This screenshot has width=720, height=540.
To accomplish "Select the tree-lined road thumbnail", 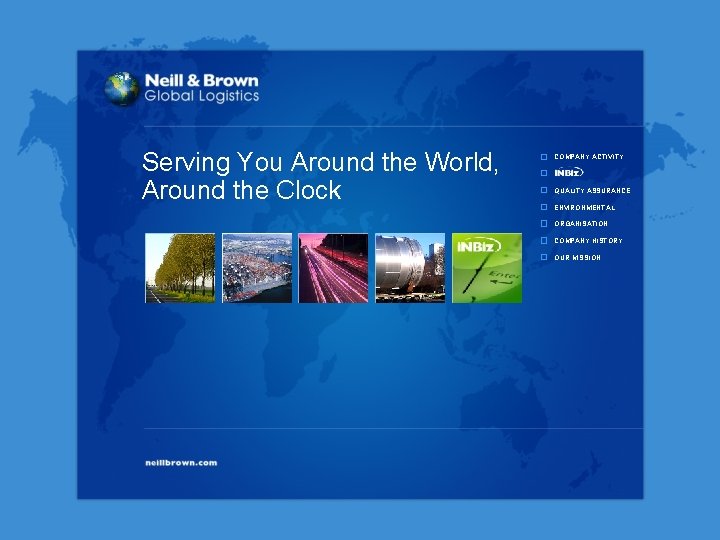I will 180,268.
